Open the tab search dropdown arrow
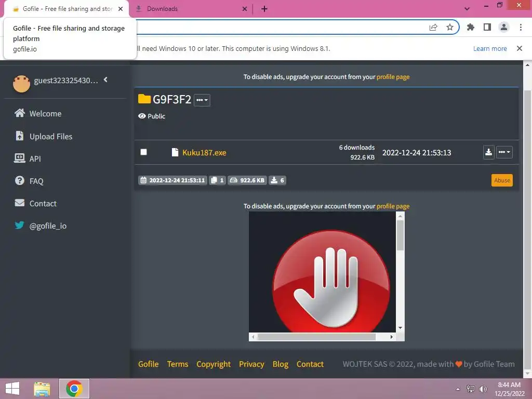Image resolution: width=532 pixels, height=399 pixels. point(467,9)
